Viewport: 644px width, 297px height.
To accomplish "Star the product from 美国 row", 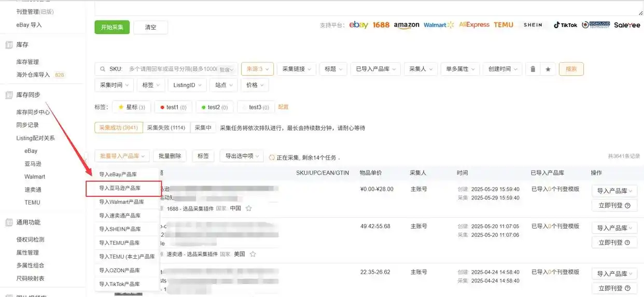I will pyautogui.click(x=253, y=254).
